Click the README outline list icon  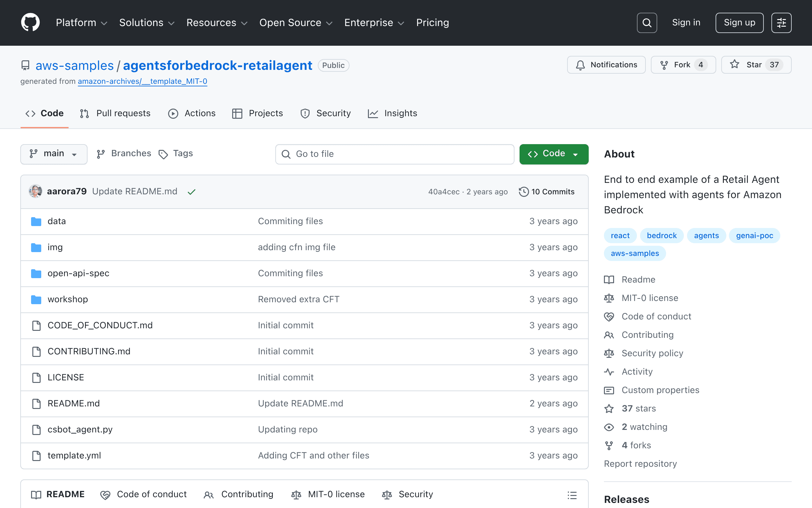click(572, 495)
